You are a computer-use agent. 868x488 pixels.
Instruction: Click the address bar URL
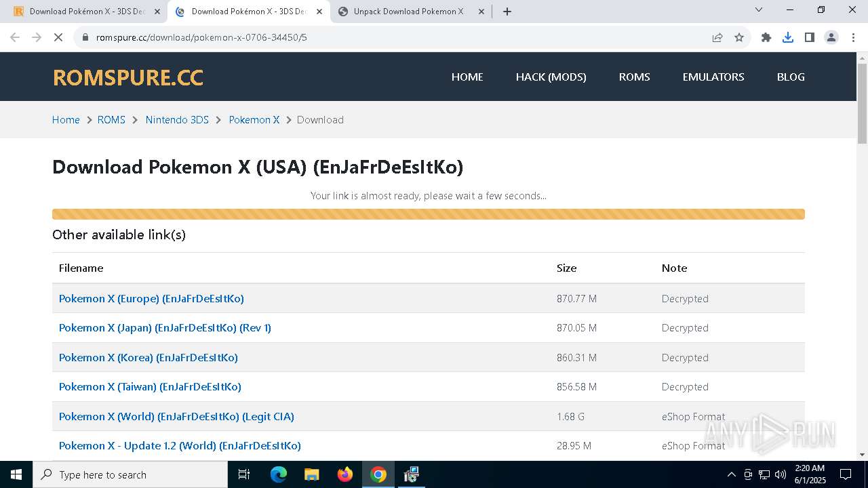[201, 37]
